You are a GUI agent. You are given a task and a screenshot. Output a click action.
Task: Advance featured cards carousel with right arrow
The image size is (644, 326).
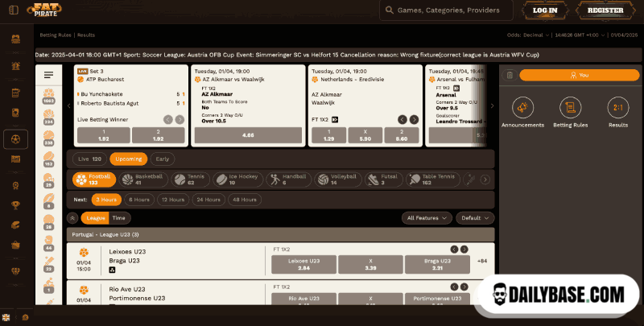(x=492, y=106)
